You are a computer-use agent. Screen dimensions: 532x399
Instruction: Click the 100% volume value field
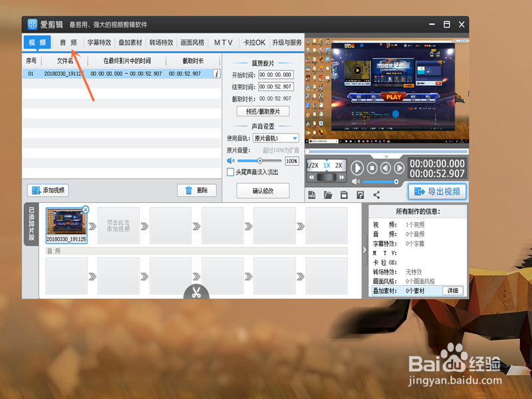(x=292, y=161)
